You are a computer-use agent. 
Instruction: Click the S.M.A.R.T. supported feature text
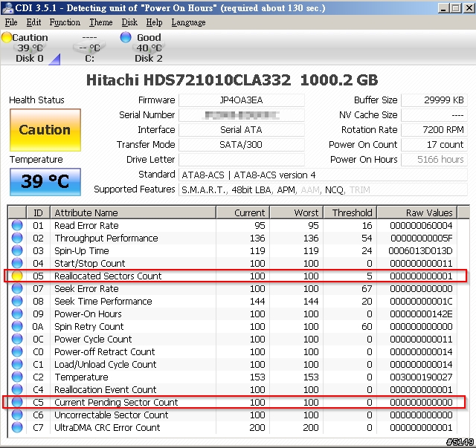[x=204, y=190]
